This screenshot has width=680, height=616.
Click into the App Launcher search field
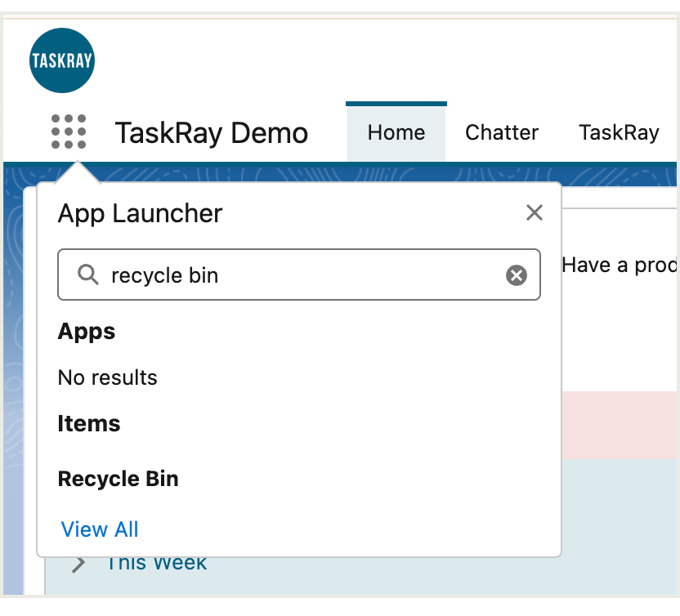pos(299,275)
